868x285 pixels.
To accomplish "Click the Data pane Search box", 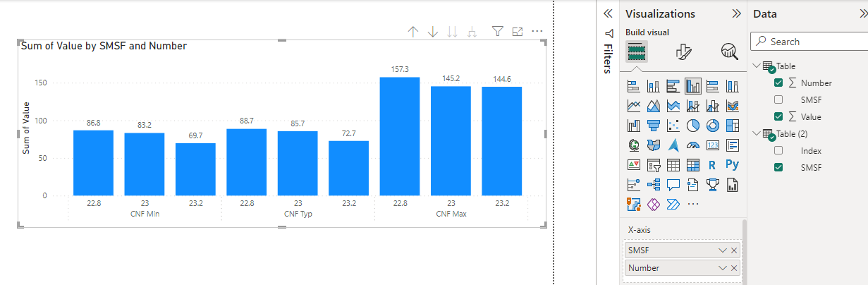I will 808,42.
